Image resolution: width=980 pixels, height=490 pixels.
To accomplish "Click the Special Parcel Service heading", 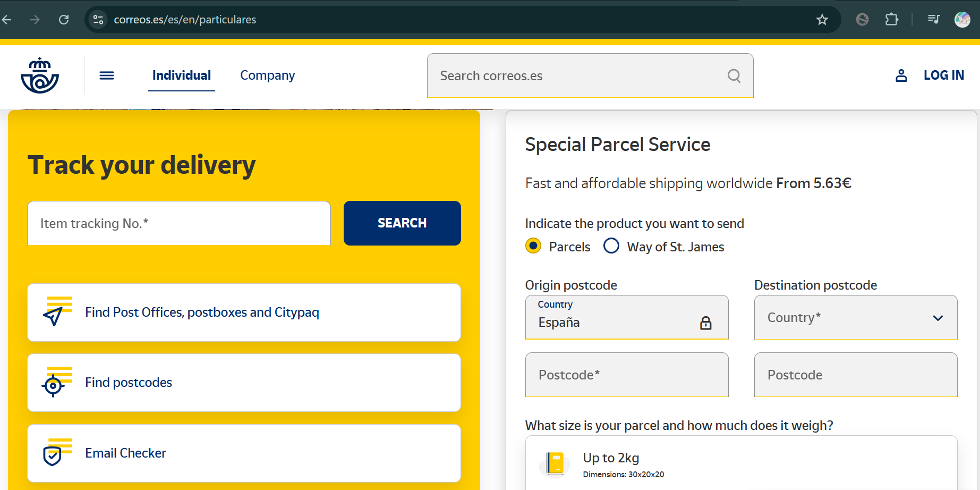I will [x=618, y=145].
